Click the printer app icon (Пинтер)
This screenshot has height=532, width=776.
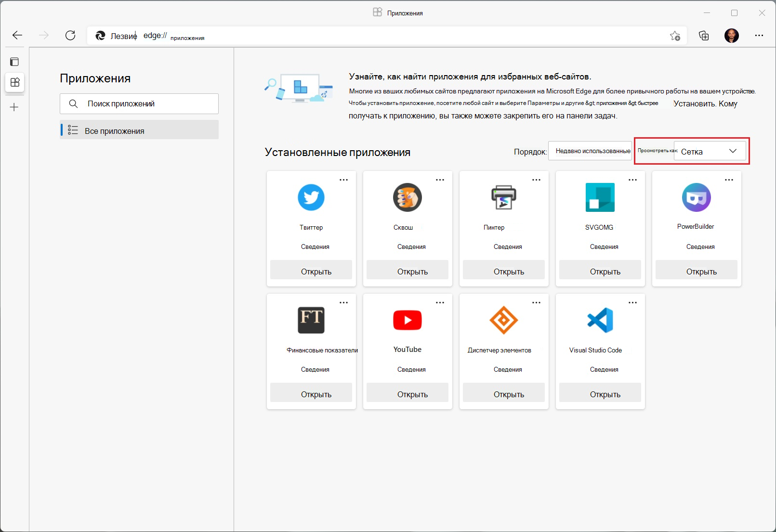click(504, 197)
